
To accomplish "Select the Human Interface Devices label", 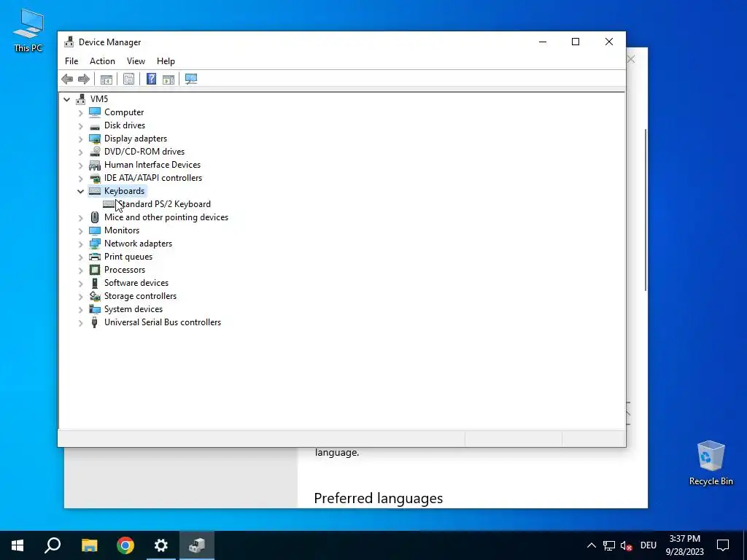I will [x=152, y=165].
